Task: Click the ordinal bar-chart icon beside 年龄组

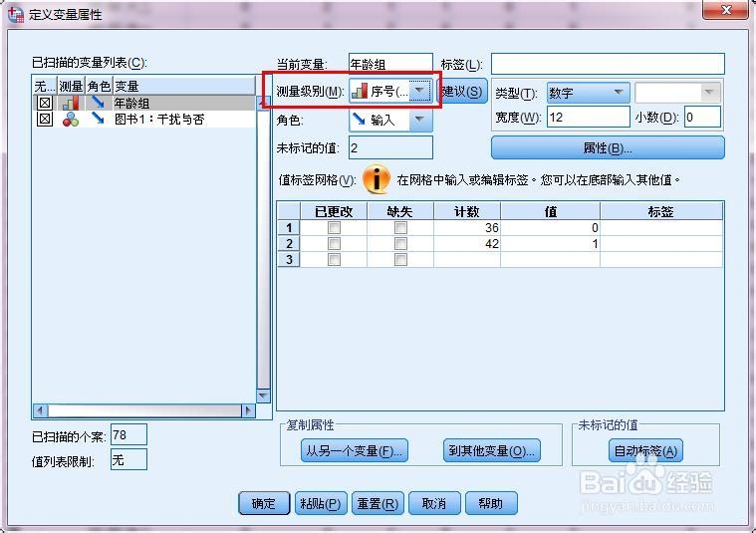Action: point(71,103)
